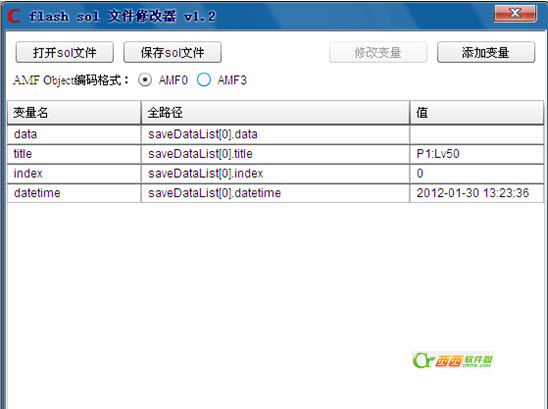Click the P1:Lv50 value cell
The height and width of the screenshot is (409, 548).
477,154
